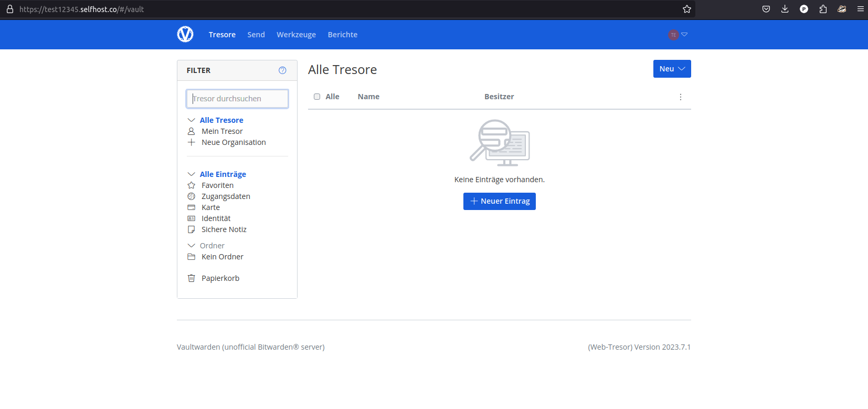Viewport: 868px width, 409px height.
Task: Bookmark this page with the star icon
Action: (686, 9)
